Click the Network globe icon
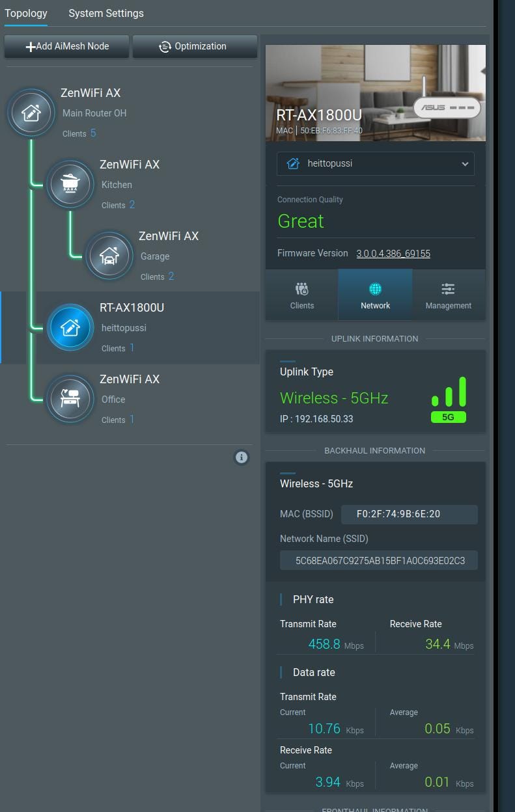This screenshot has height=812, width=515. tap(375, 289)
